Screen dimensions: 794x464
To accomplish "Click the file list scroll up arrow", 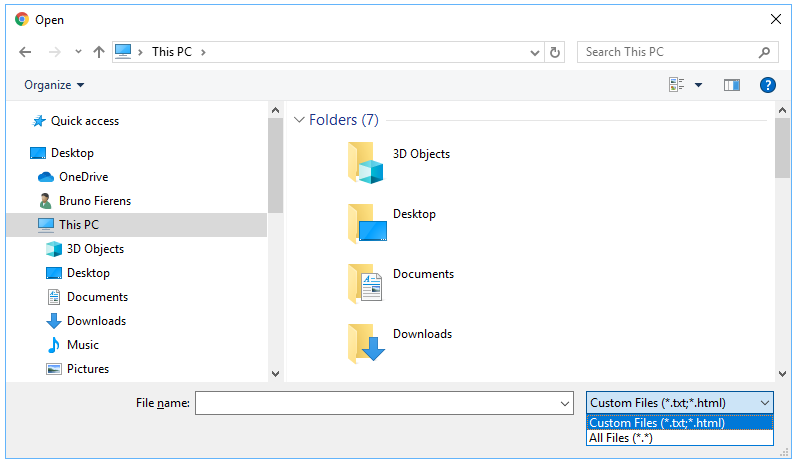I will coord(782,110).
